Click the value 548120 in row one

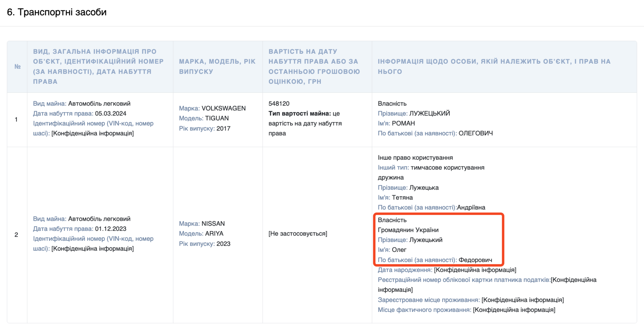point(279,104)
